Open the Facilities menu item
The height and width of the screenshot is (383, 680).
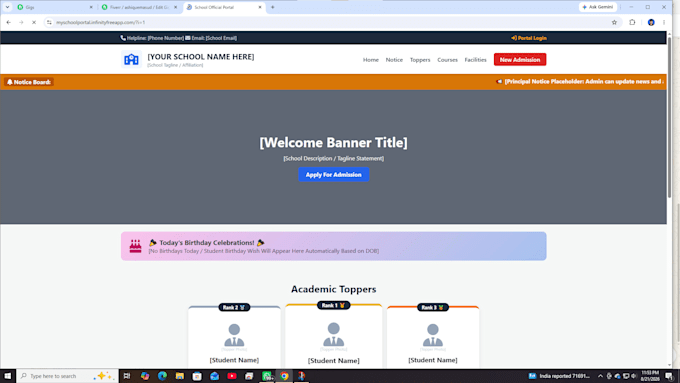pos(475,60)
